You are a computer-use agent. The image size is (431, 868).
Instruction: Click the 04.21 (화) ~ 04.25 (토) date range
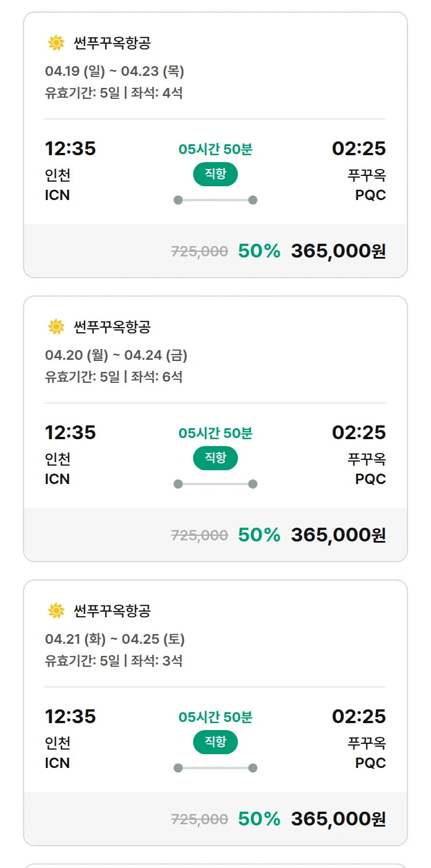point(115,640)
